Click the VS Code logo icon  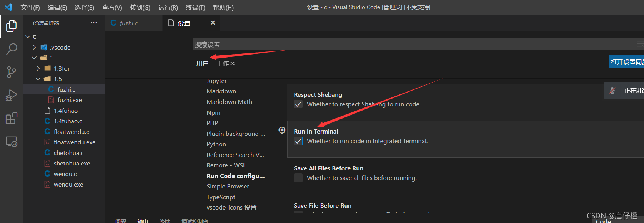(x=8, y=7)
